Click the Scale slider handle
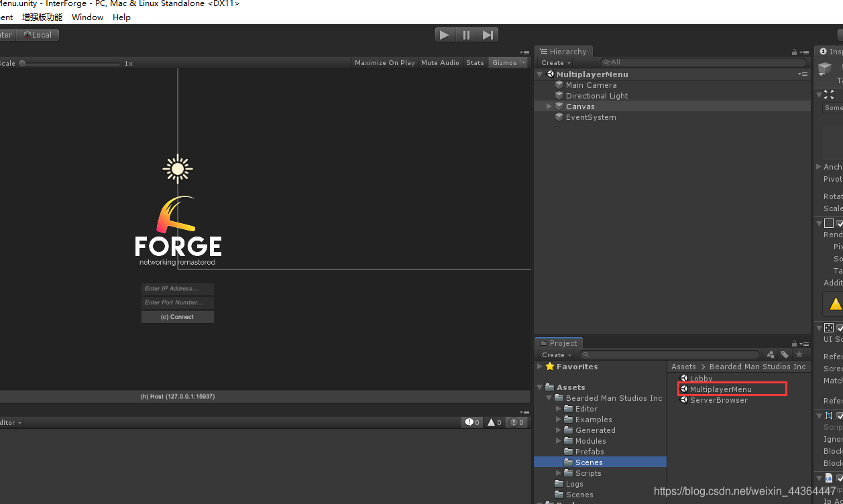 pos(22,64)
